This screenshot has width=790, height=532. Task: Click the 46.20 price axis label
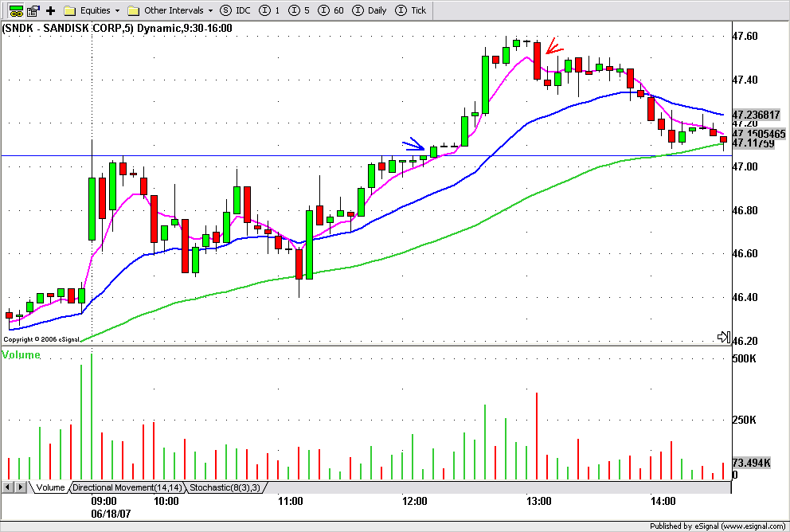(x=745, y=341)
